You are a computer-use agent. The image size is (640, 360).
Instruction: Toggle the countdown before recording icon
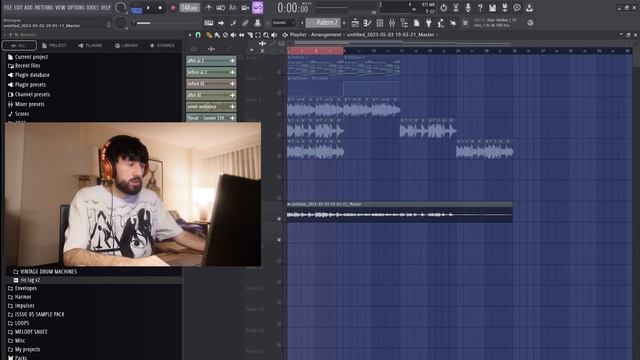tap(233, 8)
